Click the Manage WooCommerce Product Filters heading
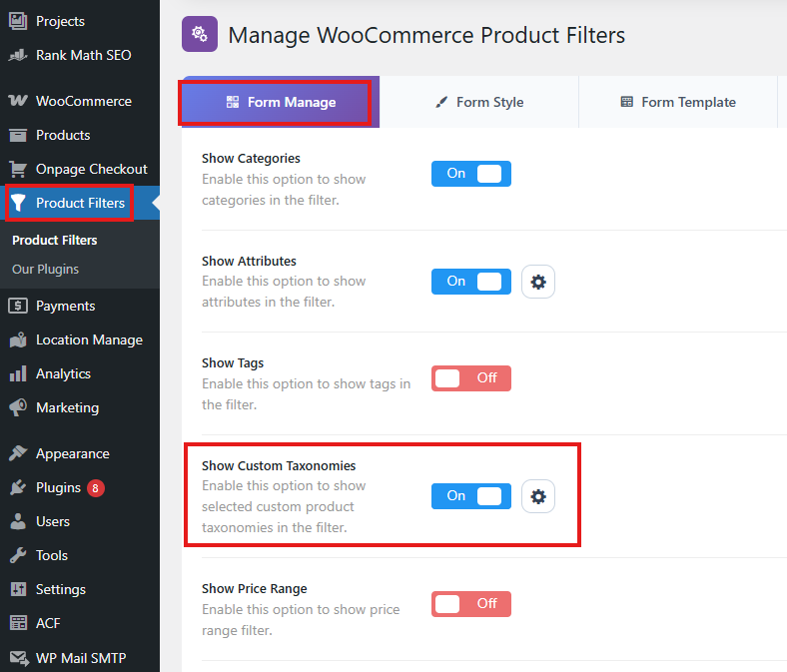The width and height of the screenshot is (787, 672). (426, 35)
